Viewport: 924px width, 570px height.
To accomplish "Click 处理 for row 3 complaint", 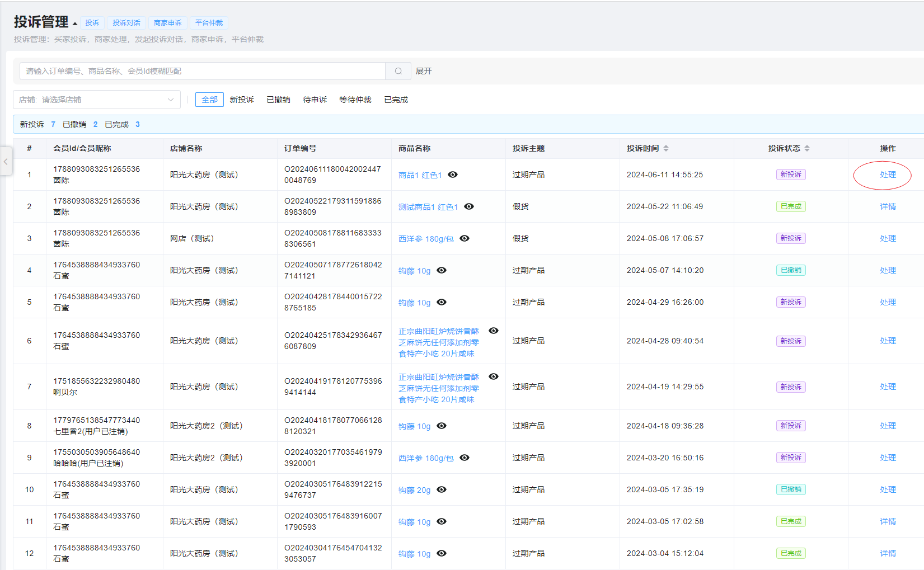I will click(888, 238).
